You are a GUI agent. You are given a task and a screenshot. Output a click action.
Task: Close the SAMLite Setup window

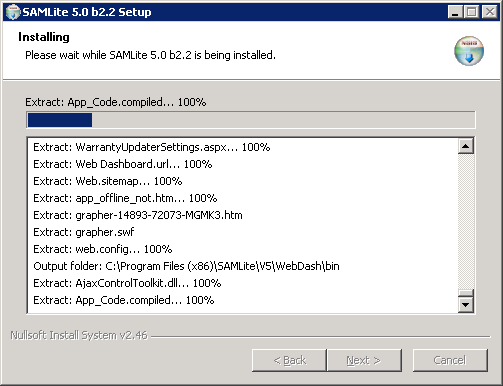[490, 12]
